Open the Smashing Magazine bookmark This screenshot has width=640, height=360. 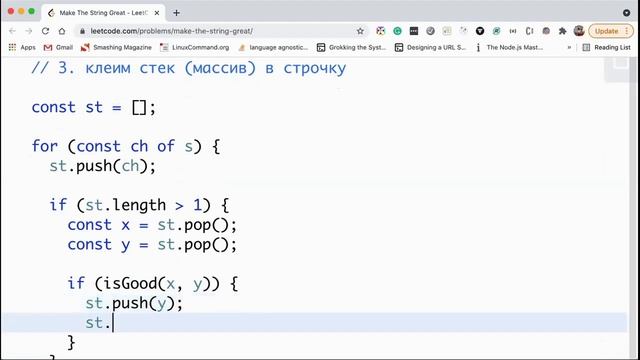click(x=116, y=47)
